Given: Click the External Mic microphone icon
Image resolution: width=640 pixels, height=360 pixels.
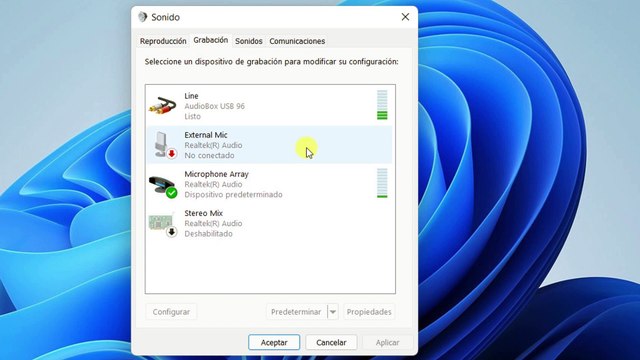Looking at the screenshot, I should pyautogui.click(x=164, y=144).
